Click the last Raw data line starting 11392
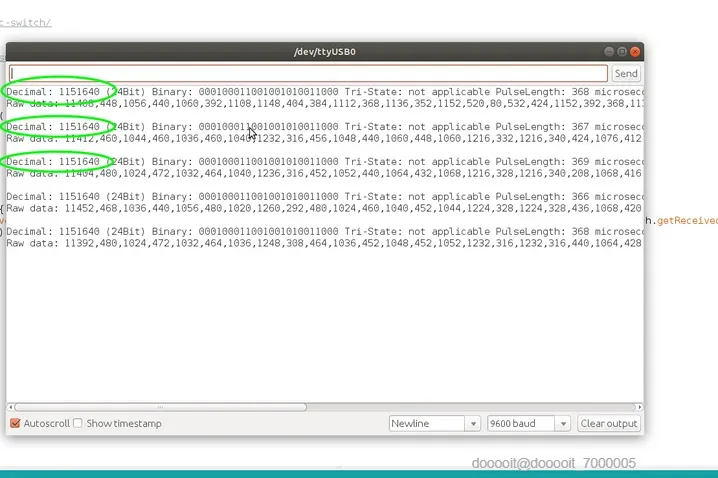This screenshot has height=478, width=718. [324, 243]
